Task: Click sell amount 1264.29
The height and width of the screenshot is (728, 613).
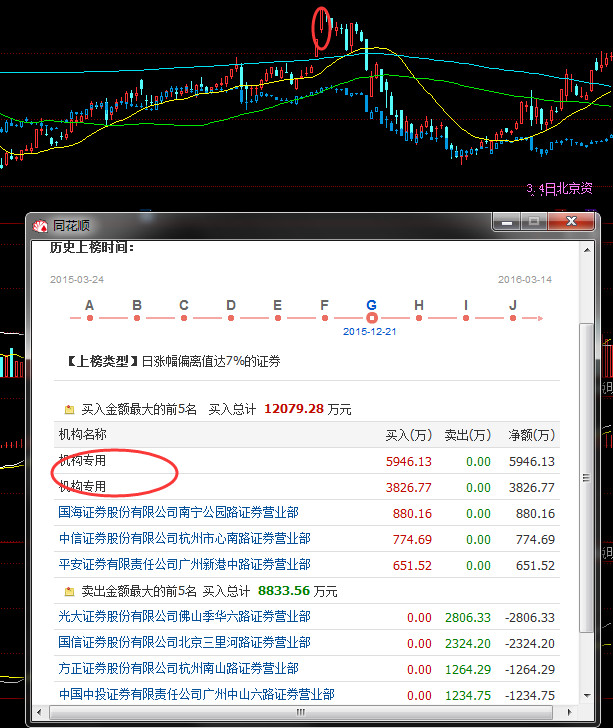Action: pos(468,670)
